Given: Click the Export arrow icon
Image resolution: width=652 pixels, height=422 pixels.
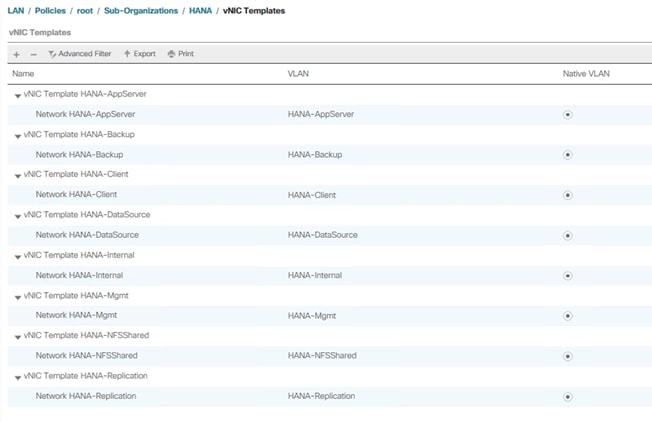Looking at the screenshot, I should point(127,54).
